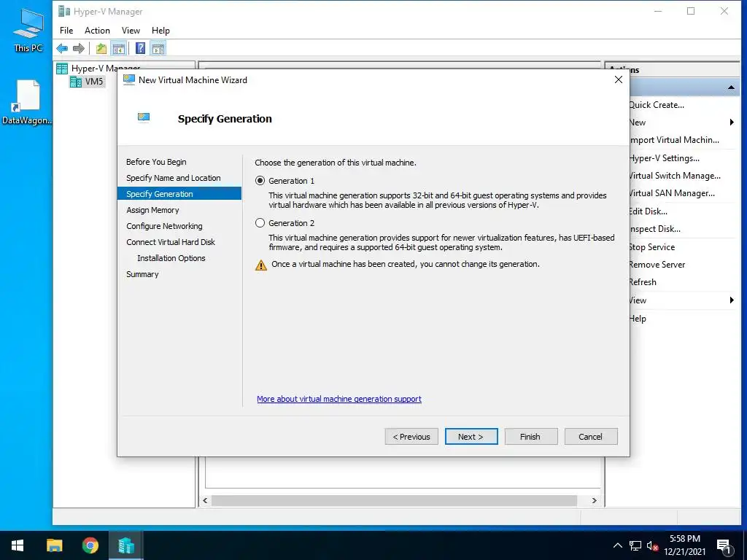The width and height of the screenshot is (747, 560).
Task: Go to Assign Memory wizard step
Action: (152, 210)
